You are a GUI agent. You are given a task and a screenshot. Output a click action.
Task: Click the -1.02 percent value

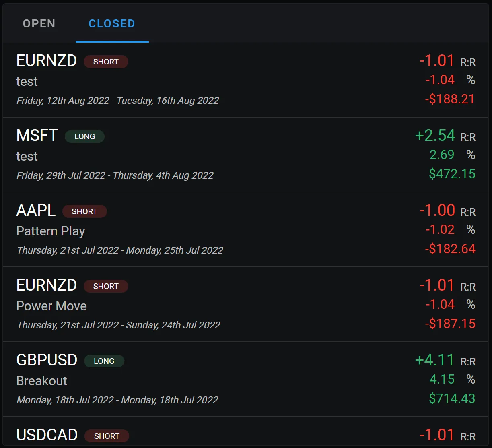tap(440, 229)
